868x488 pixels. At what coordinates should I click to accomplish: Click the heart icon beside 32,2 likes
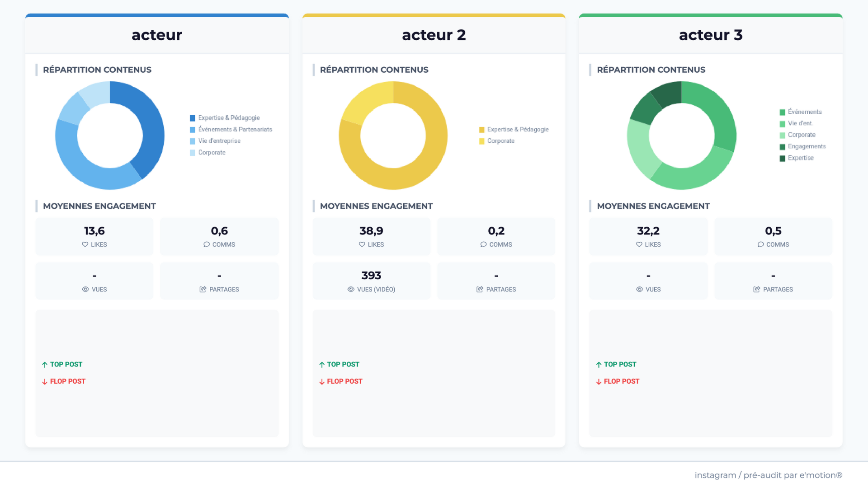point(639,244)
